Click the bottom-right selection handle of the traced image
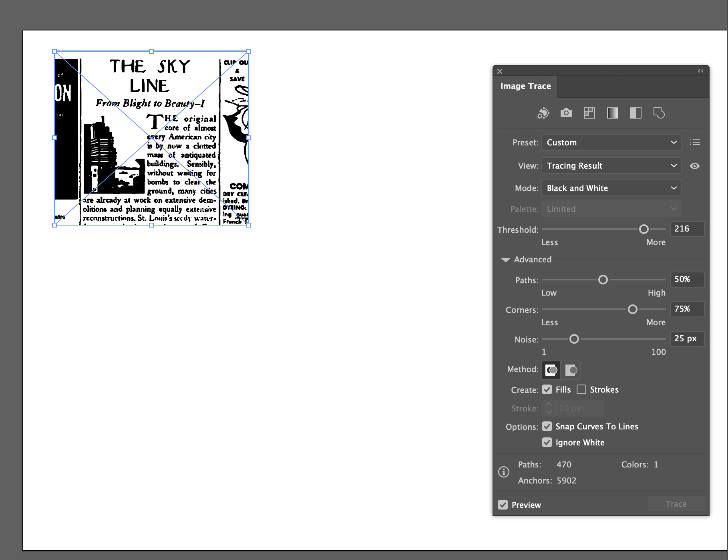The height and width of the screenshot is (560, 728). tap(248, 225)
